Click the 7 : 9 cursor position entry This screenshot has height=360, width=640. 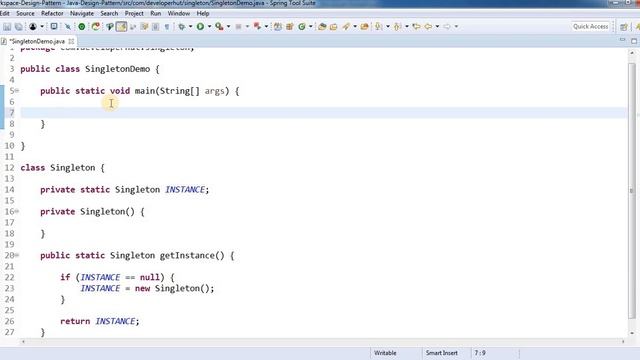tap(480, 353)
